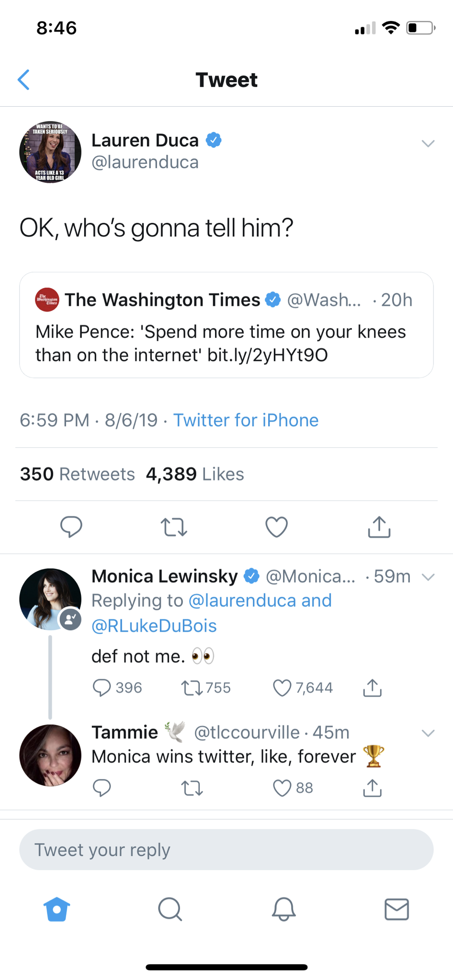Screen dimensions: 453x980
Task: Tap the Tweet your reply field
Action: coord(226,849)
